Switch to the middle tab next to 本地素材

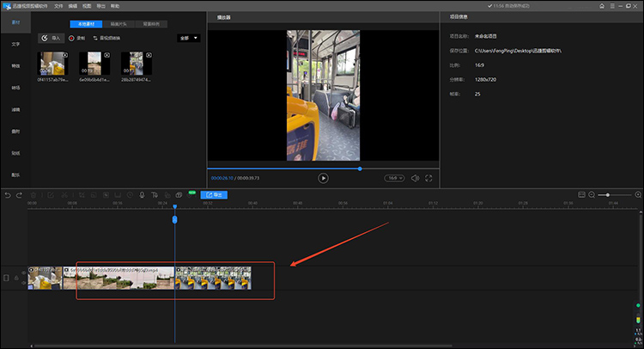point(118,24)
